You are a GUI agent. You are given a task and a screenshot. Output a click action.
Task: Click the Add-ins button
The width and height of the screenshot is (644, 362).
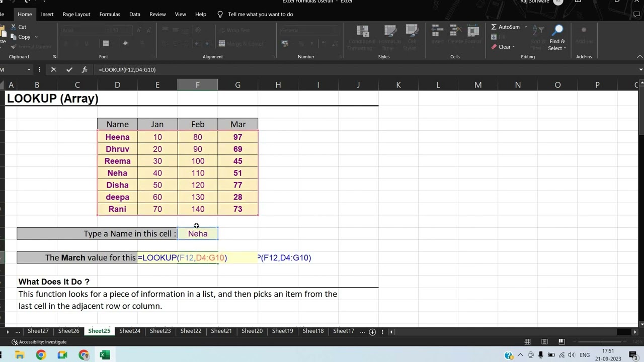point(584,35)
